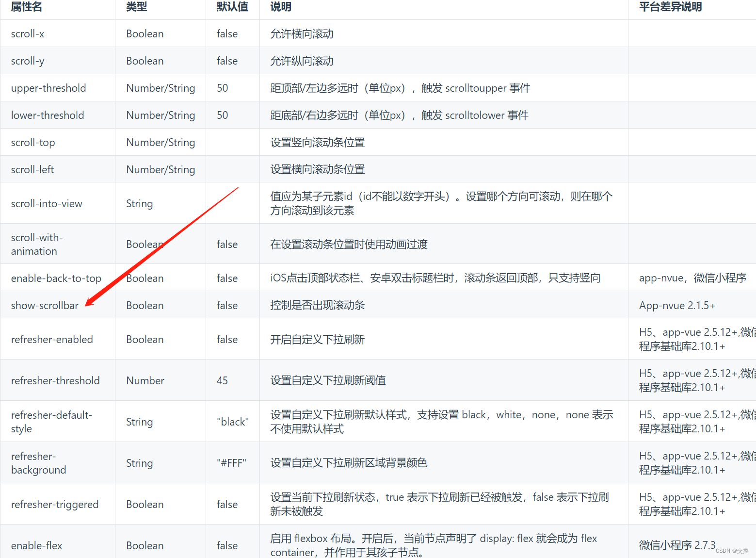Click the scroll-left Number/String type cell
This screenshot has width=756, height=558.
point(161,169)
